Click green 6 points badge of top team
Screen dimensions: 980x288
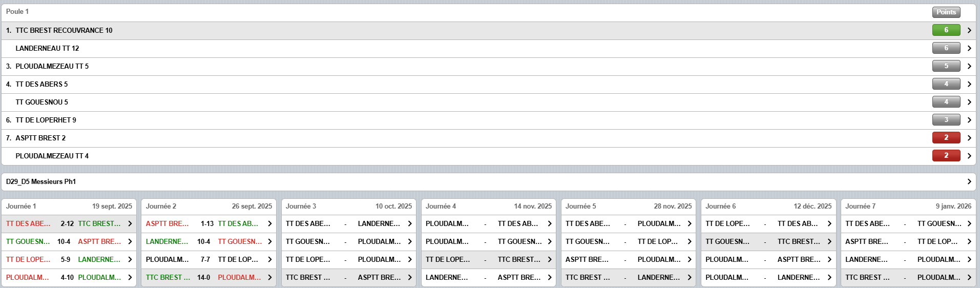(946, 30)
